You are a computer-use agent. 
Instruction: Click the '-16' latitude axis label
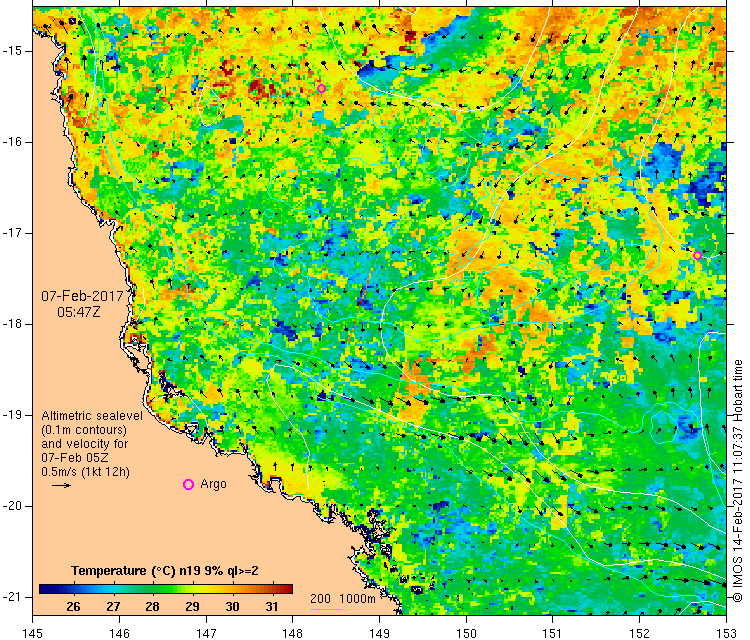click(x=11, y=142)
